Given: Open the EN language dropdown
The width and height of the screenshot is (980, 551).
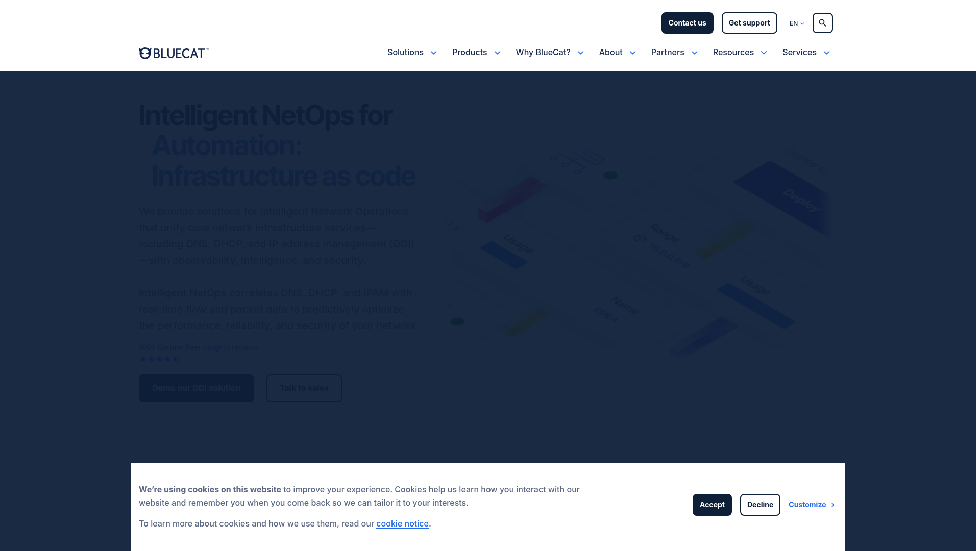Looking at the screenshot, I should pyautogui.click(x=796, y=23).
